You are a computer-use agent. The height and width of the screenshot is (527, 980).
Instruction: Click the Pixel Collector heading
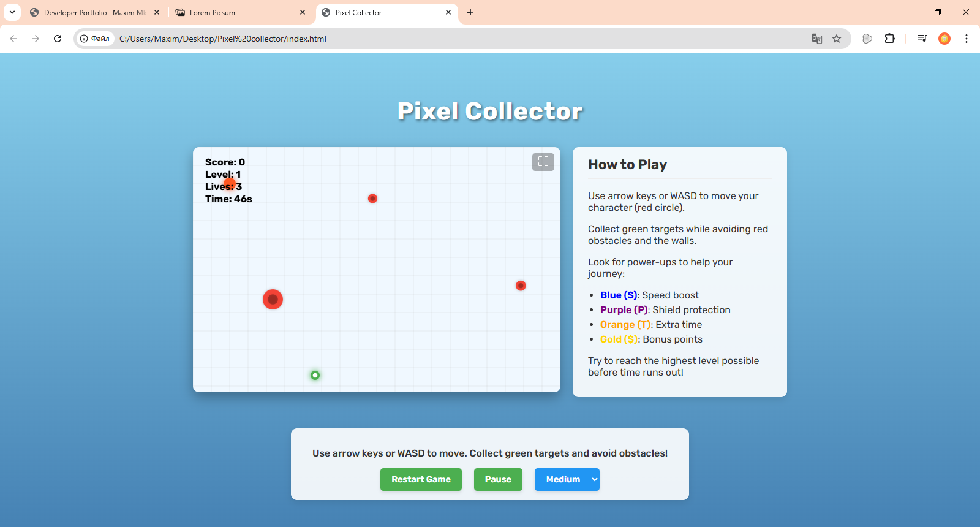coord(490,112)
